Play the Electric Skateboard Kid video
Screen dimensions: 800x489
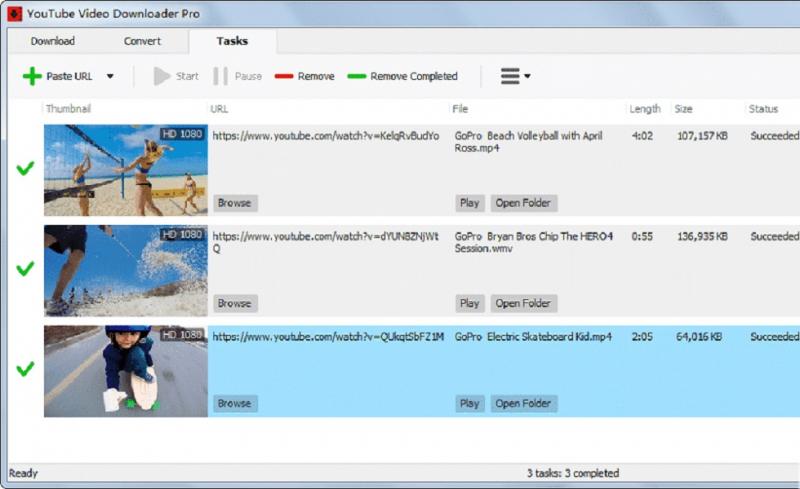point(469,403)
